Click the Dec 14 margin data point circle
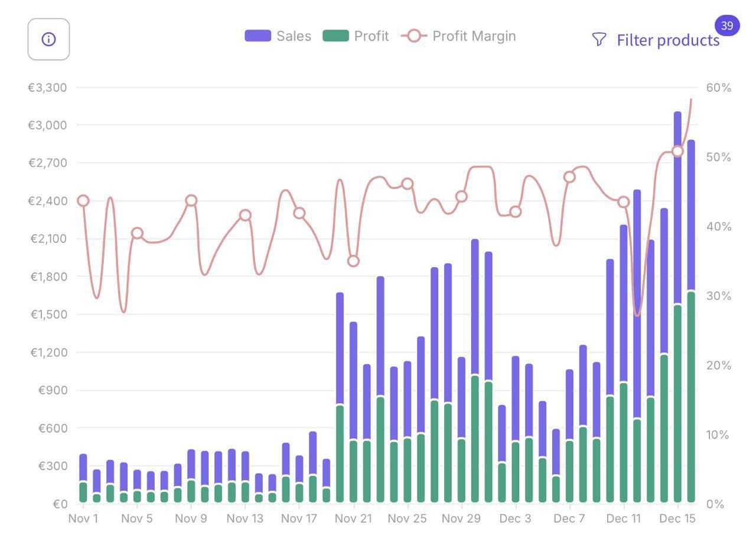The height and width of the screenshot is (548, 756). 678,152
